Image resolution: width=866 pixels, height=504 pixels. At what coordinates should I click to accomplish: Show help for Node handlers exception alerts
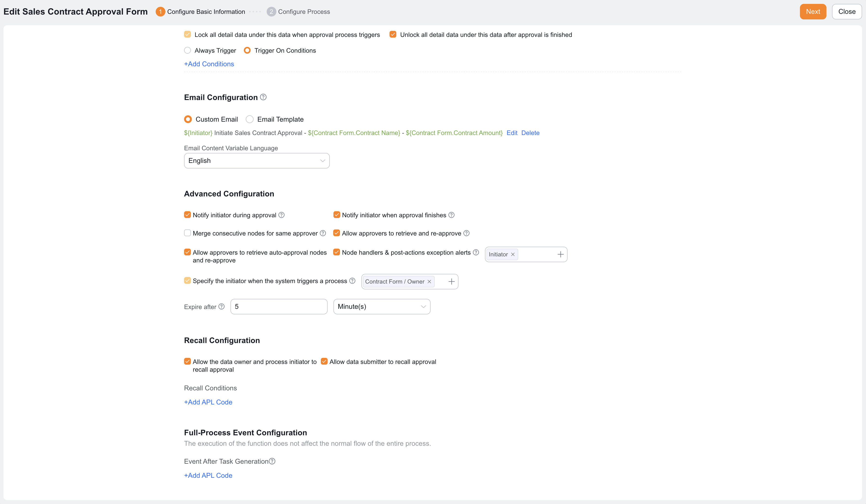coord(476,252)
